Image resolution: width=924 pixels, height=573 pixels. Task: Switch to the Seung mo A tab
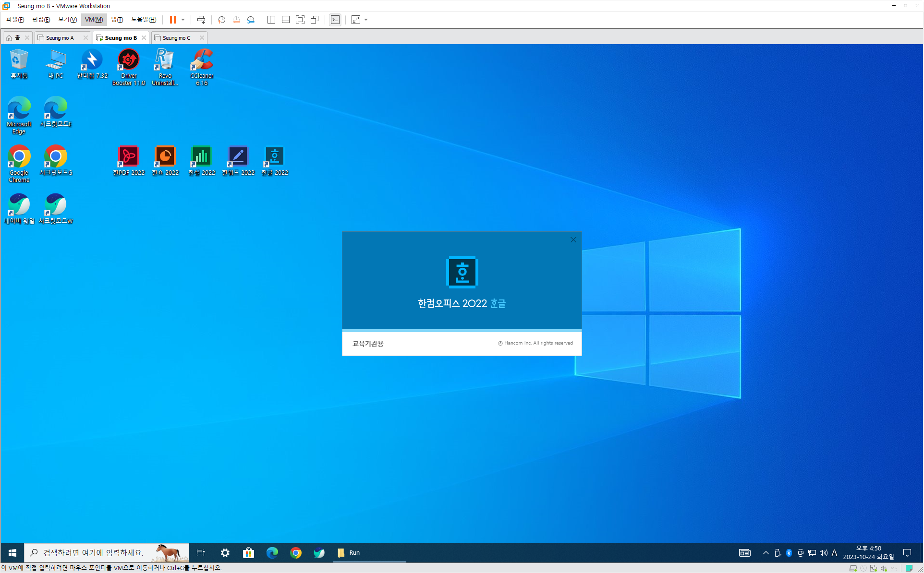click(60, 38)
